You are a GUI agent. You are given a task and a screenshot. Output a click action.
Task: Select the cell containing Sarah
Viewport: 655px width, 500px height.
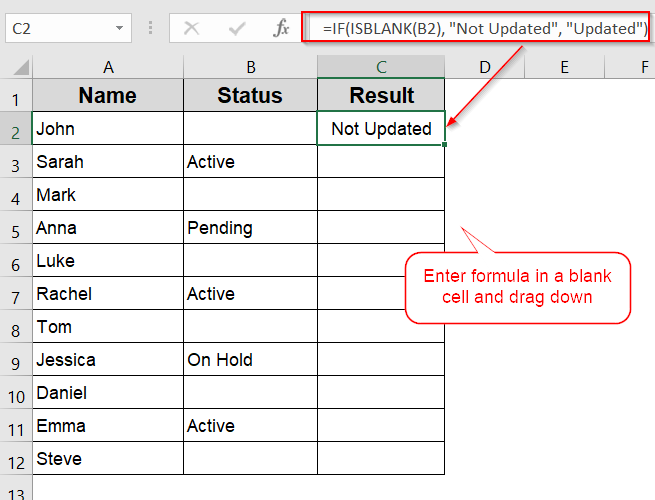point(108,161)
